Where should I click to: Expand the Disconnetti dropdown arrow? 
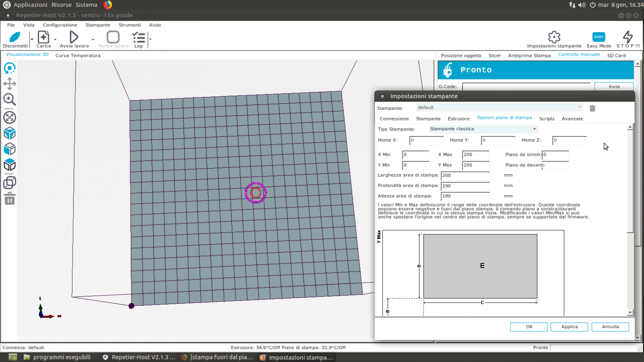[x=32, y=39]
